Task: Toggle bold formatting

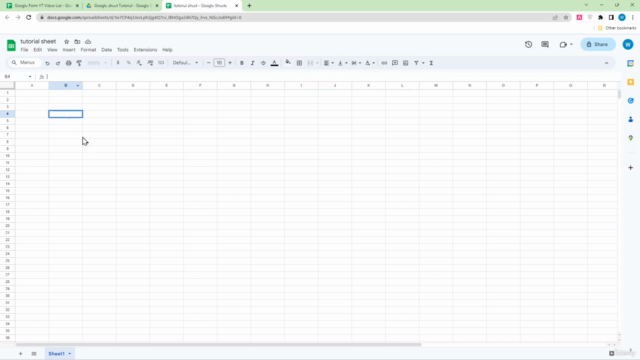Action: coord(242,63)
